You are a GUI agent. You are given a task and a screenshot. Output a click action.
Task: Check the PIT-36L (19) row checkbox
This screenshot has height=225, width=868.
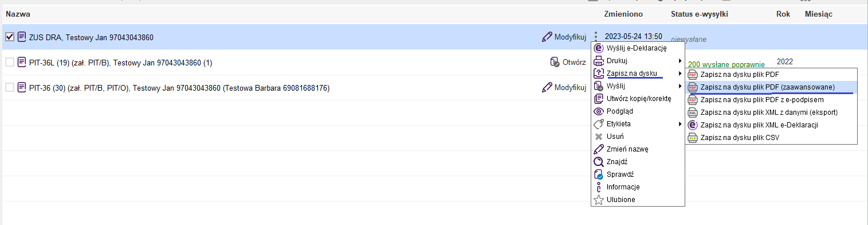coord(10,62)
